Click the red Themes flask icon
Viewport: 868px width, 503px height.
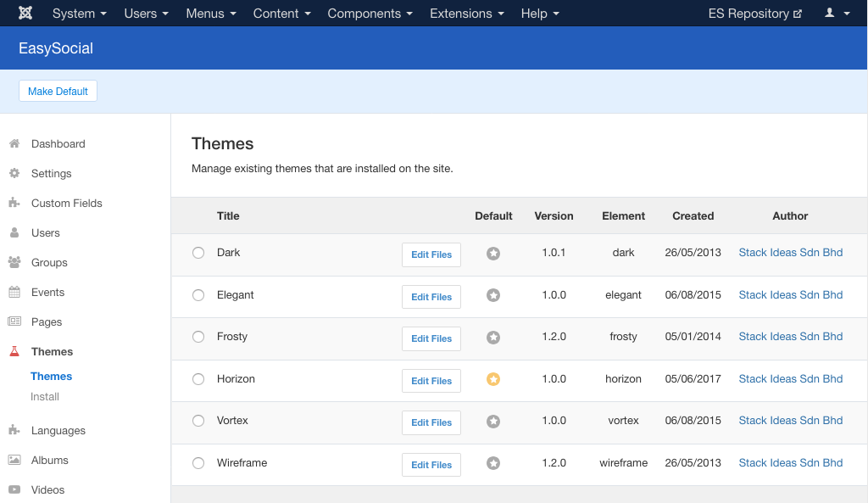pos(15,351)
